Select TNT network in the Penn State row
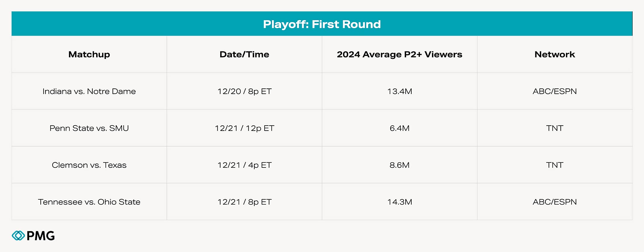644x252 pixels. pyautogui.click(x=554, y=128)
